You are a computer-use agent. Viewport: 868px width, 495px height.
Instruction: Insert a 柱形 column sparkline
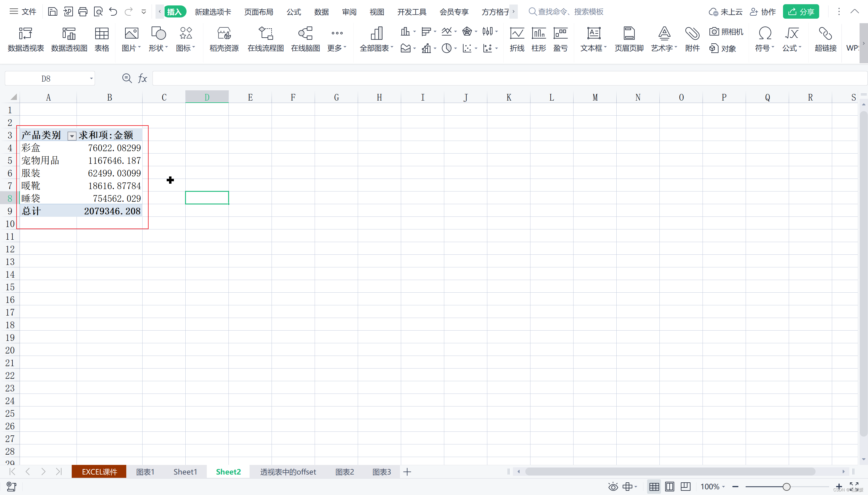pos(539,39)
